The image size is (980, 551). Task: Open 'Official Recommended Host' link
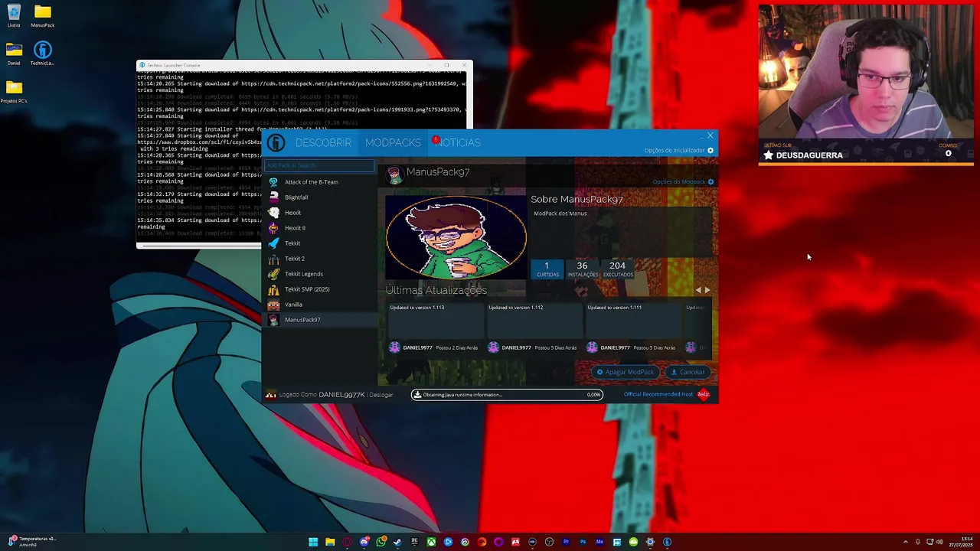pyautogui.click(x=658, y=395)
